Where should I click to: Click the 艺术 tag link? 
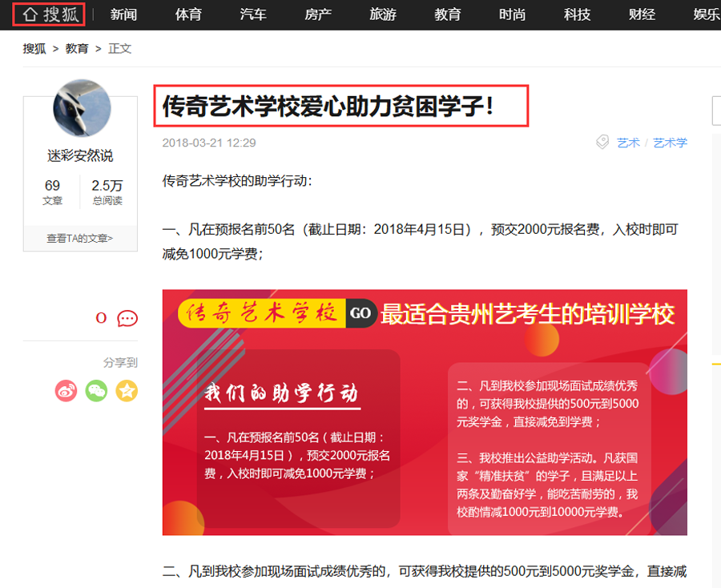pyautogui.click(x=628, y=143)
